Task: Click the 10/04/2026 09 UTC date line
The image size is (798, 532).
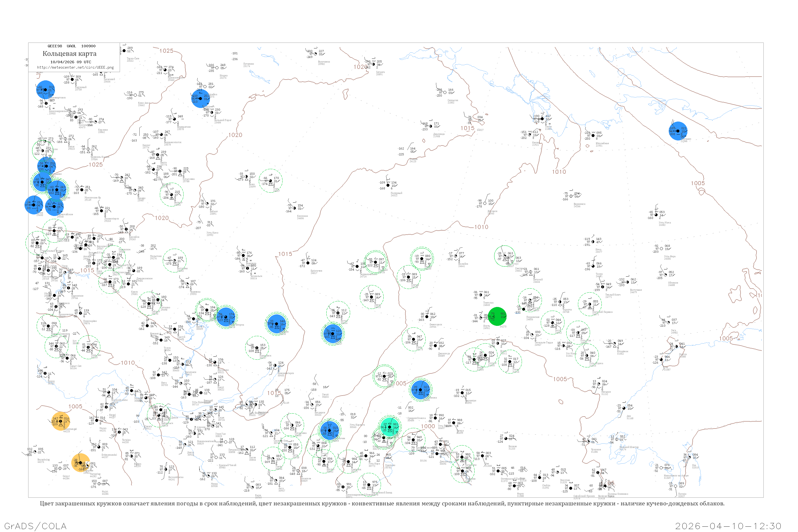Action: tap(70, 62)
